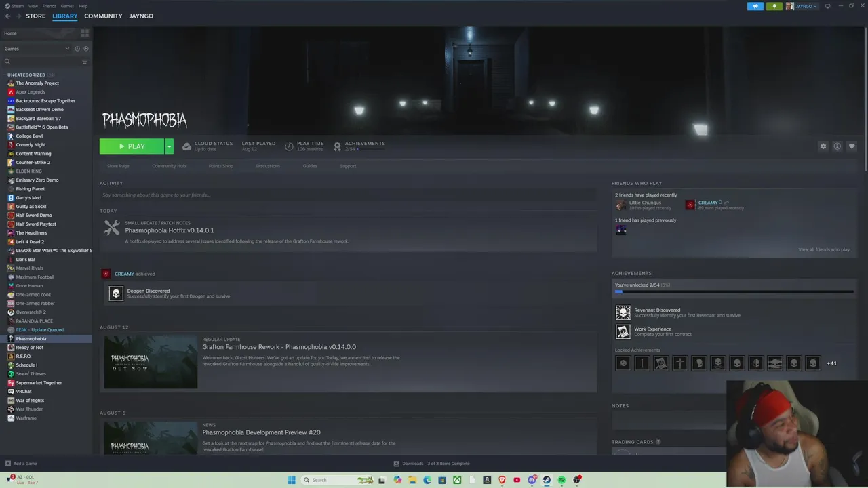
Task: Click the green notifications bell icon
Action: click(x=774, y=6)
